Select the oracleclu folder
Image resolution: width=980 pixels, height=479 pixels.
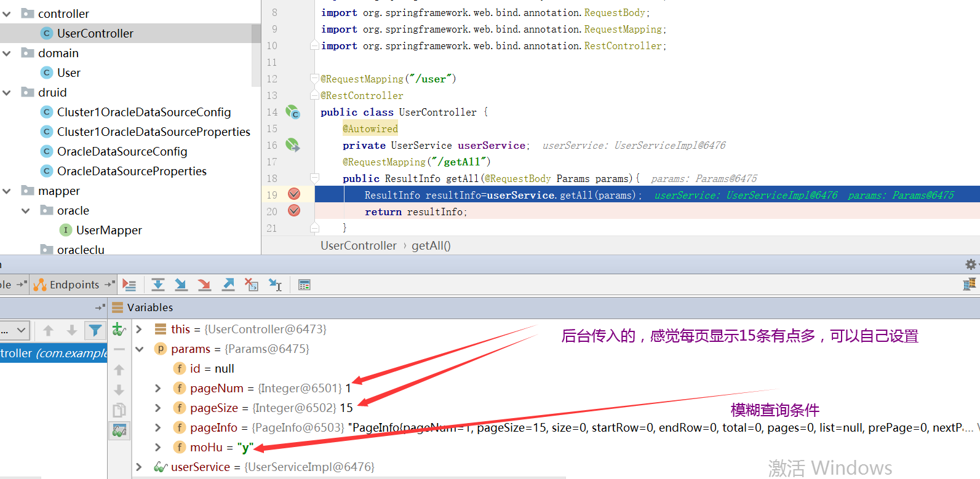pos(81,250)
